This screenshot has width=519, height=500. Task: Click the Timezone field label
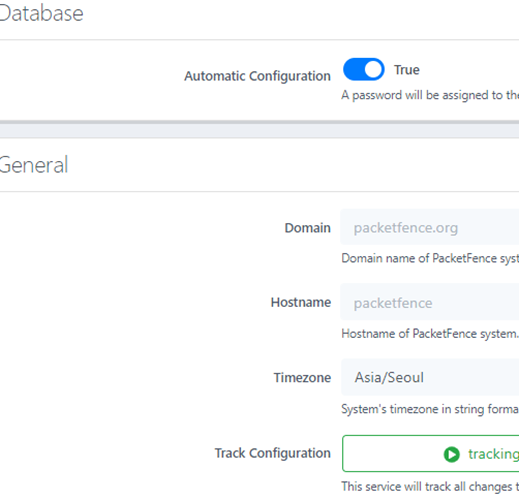click(x=302, y=378)
